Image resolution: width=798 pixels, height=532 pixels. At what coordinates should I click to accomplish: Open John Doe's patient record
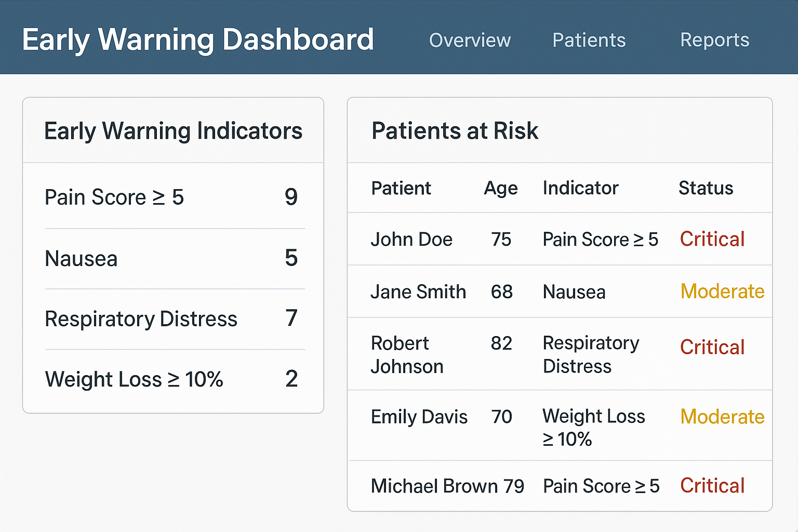coord(411,240)
